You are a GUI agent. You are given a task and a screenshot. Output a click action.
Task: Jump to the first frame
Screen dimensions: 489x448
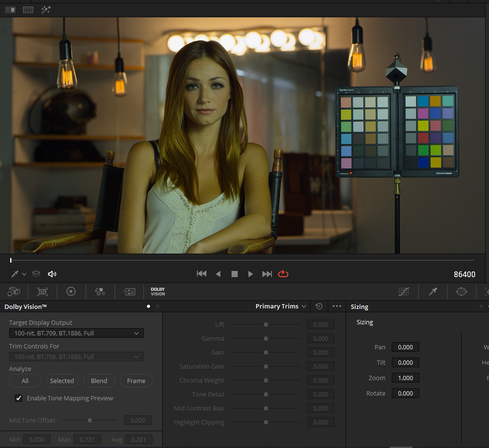point(202,274)
